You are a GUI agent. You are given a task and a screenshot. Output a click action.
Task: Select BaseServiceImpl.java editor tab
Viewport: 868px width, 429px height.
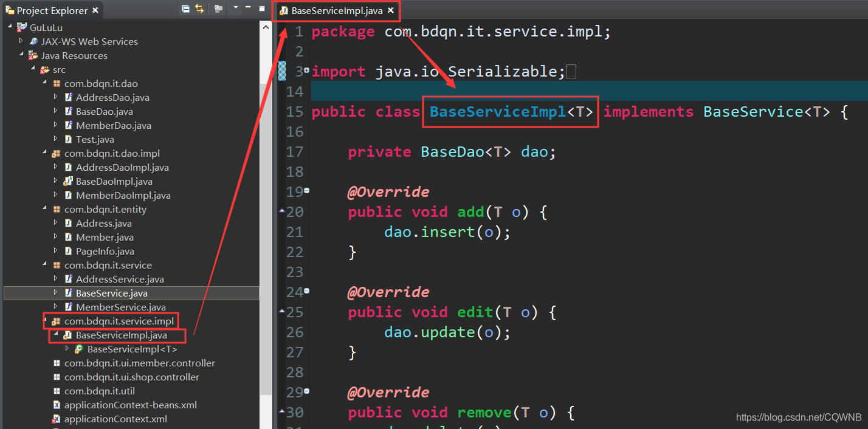pyautogui.click(x=336, y=10)
